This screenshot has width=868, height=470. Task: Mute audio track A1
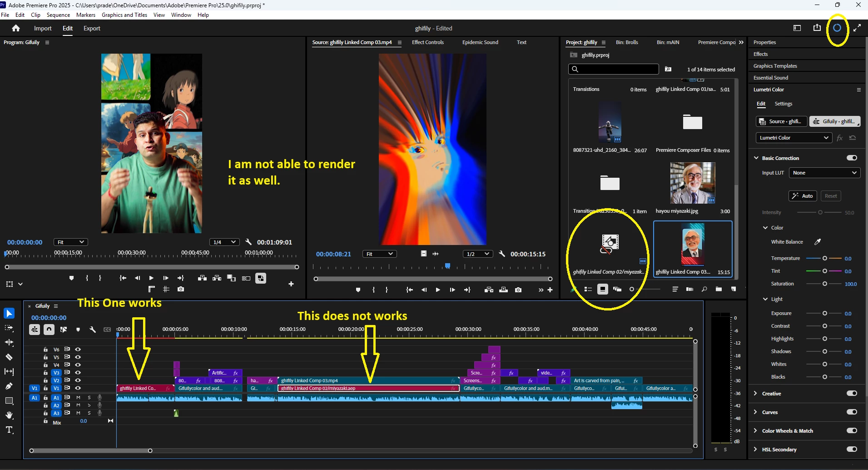(x=78, y=397)
